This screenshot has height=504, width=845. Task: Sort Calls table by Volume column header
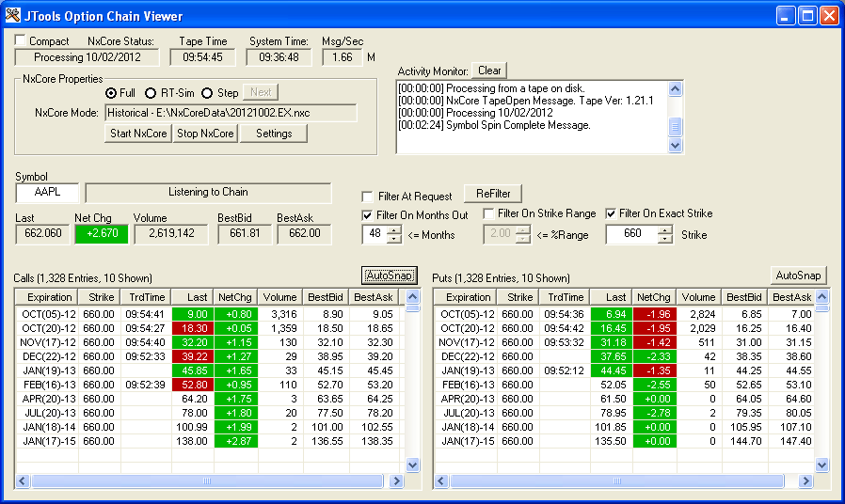pos(279,297)
